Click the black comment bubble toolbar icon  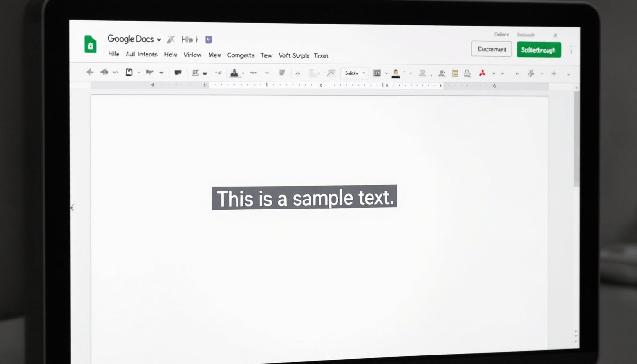click(178, 73)
